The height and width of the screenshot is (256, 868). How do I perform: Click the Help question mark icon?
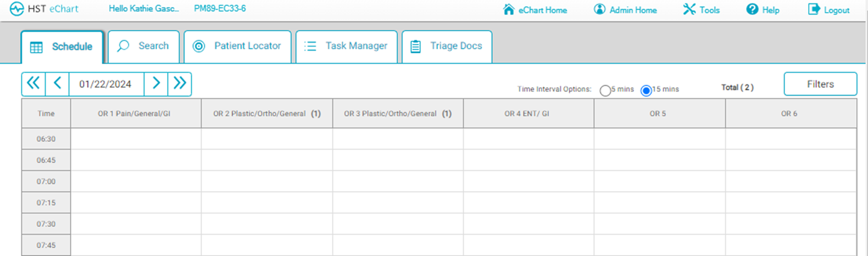[752, 10]
